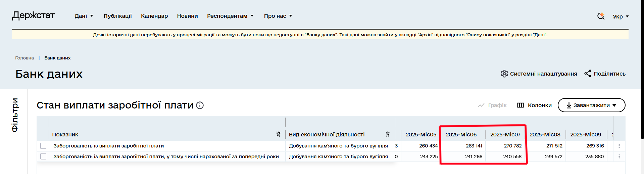Click the AI search icon in header
Viewport: 644px width, 174px height.
(x=601, y=16)
